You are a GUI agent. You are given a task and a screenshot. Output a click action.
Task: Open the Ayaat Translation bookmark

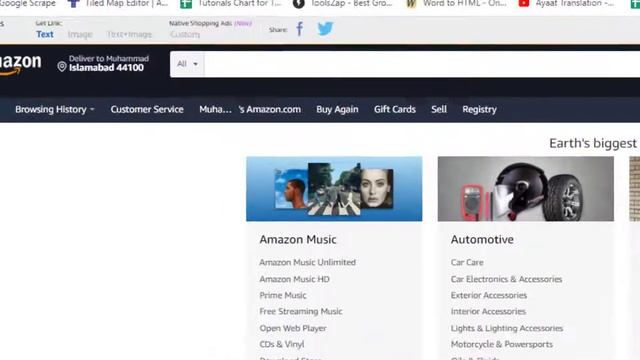567,4
